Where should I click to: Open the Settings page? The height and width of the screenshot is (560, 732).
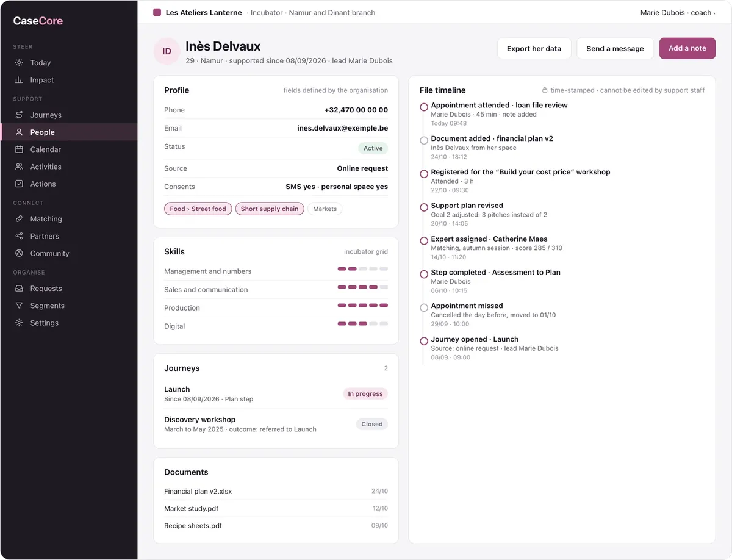coord(69,323)
